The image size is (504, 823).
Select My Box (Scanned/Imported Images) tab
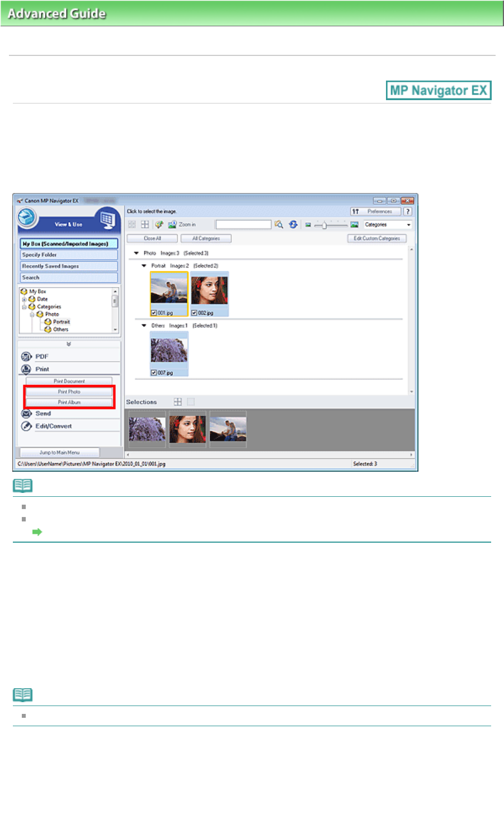[69, 244]
